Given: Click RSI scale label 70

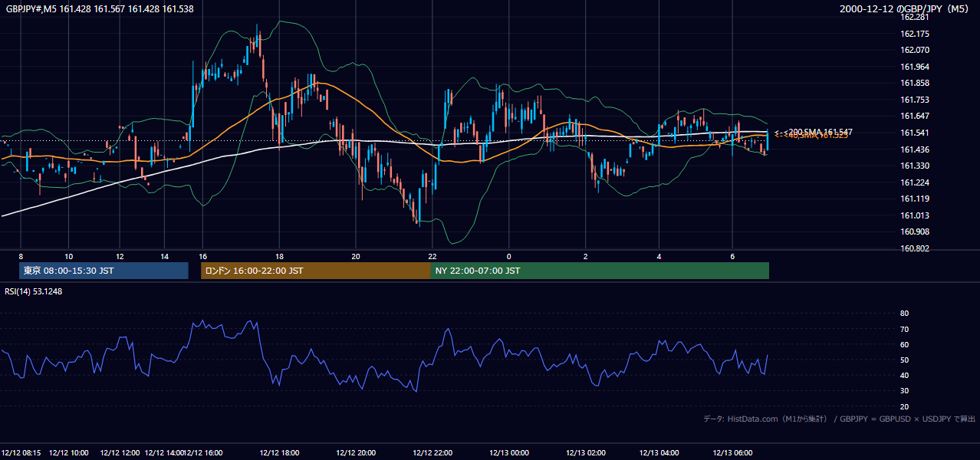Looking at the screenshot, I should pos(904,329).
